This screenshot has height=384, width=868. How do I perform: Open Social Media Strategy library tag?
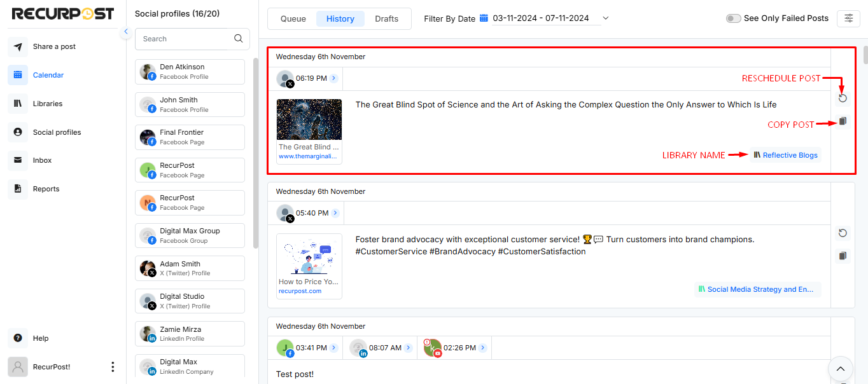(757, 289)
